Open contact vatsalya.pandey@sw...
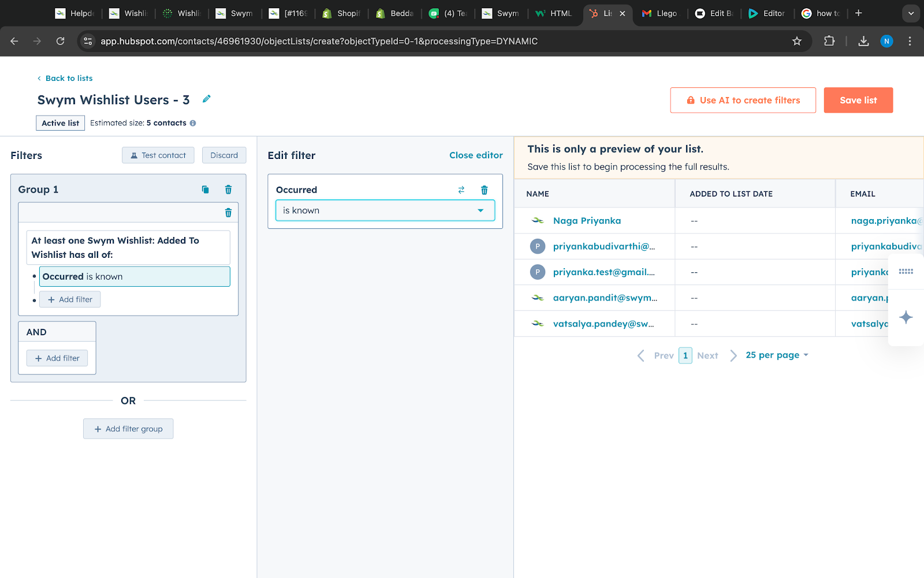 tap(603, 324)
